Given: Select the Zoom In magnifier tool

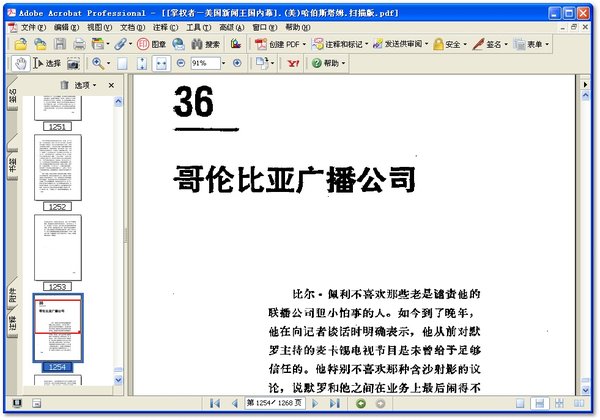Looking at the screenshot, I should (98, 63).
